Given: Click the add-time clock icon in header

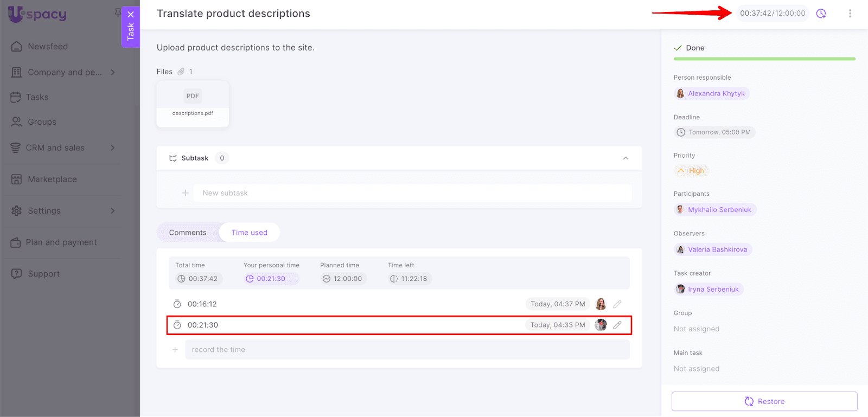Looking at the screenshot, I should (821, 14).
